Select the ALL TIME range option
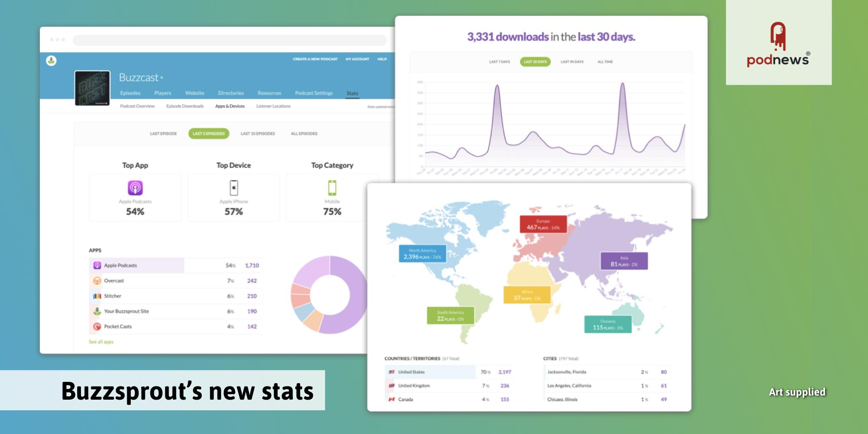Viewport: 868px width, 434px height. pos(605,61)
